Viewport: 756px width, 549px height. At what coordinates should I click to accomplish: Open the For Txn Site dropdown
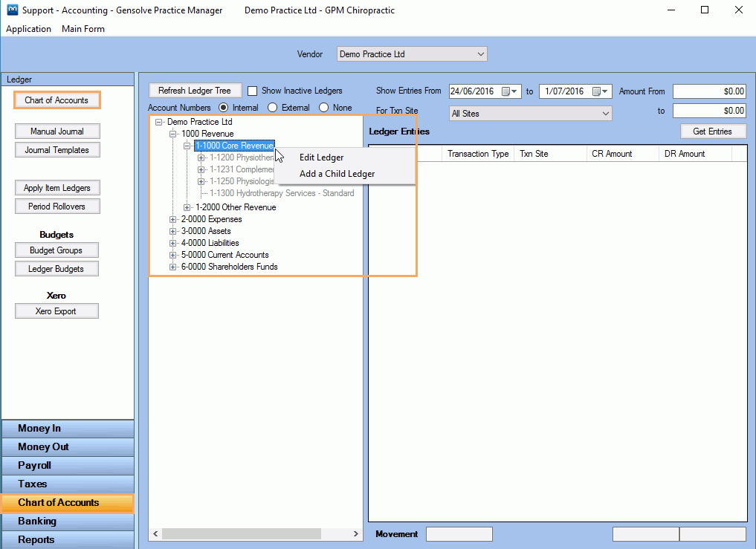tap(605, 114)
